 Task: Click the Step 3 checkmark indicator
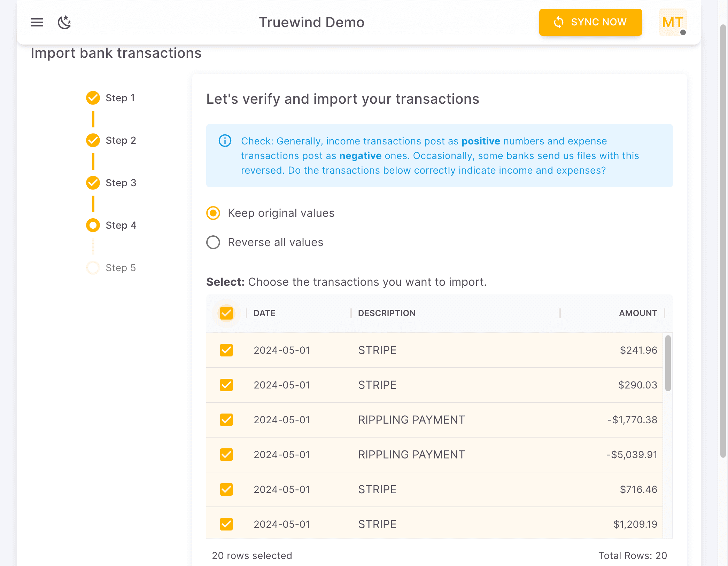point(93,183)
